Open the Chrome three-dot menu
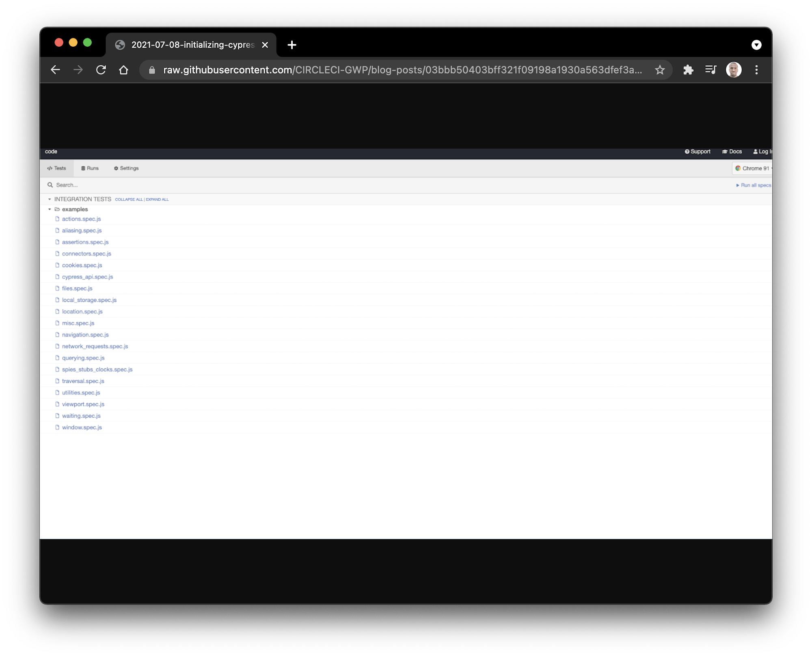Screen dimensions: 812x657 coord(756,70)
